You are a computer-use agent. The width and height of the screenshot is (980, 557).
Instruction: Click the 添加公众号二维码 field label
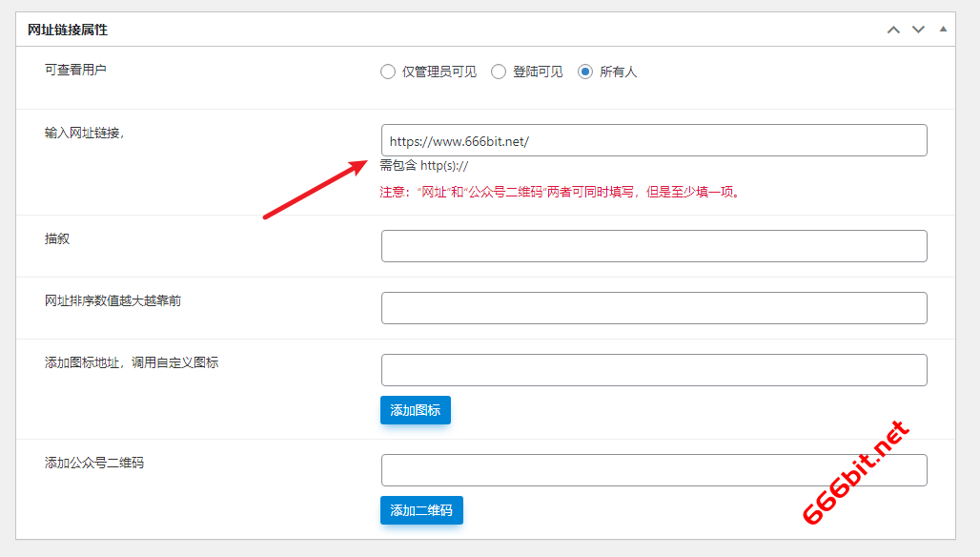93,463
